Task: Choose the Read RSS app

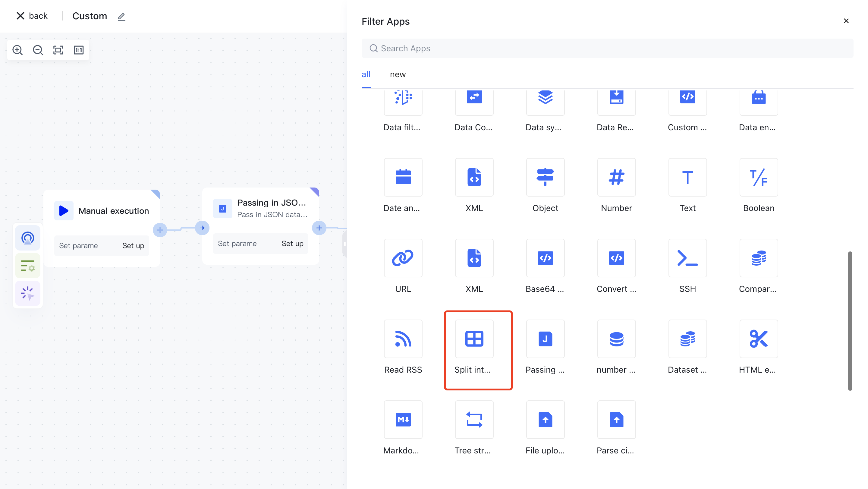Action: (403, 339)
